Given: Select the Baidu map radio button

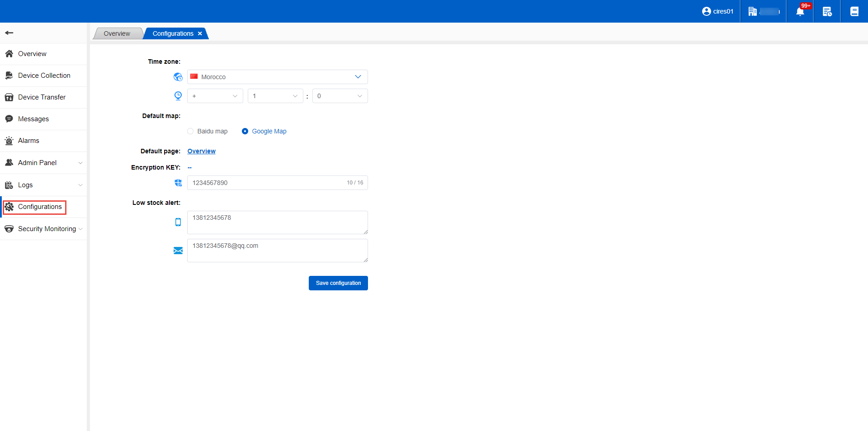Looking at the screenshot, I should tap(190, 131).
